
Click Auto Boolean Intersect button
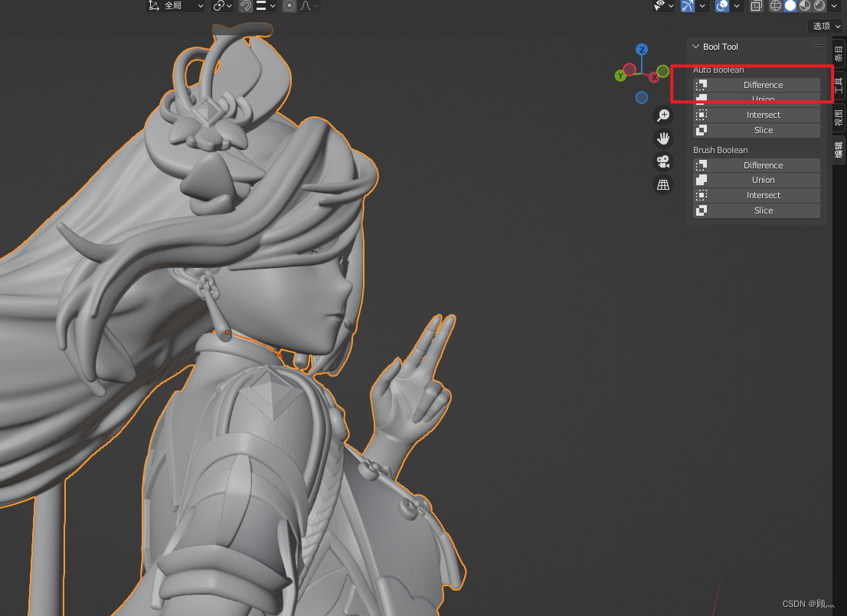757,115
